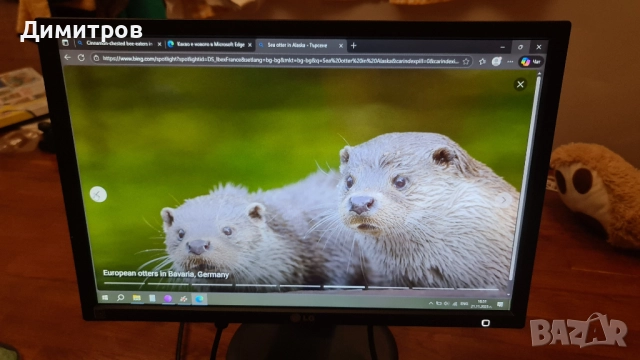This screenshot has height=360, width=640.
Task: Open the notepad-style taskbar app
Action: tap(152, 298)
